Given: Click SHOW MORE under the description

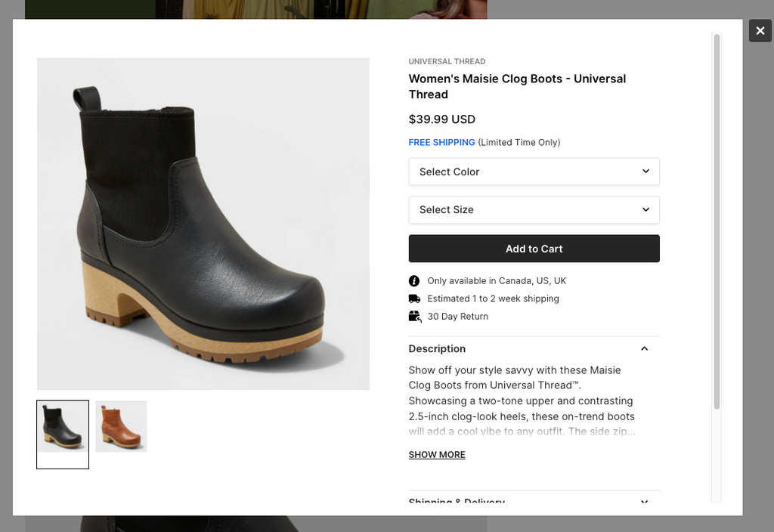Looking at the screenshot, I should pos(437,455).
